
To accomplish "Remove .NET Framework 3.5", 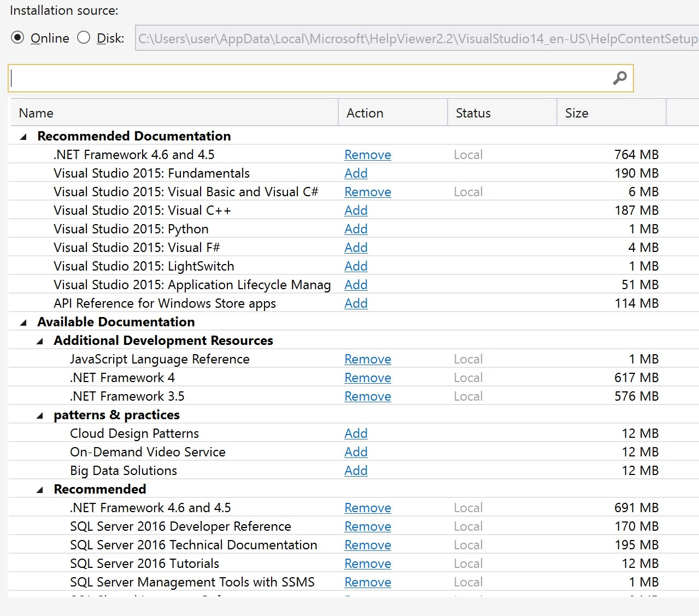I will pos(368,396).
